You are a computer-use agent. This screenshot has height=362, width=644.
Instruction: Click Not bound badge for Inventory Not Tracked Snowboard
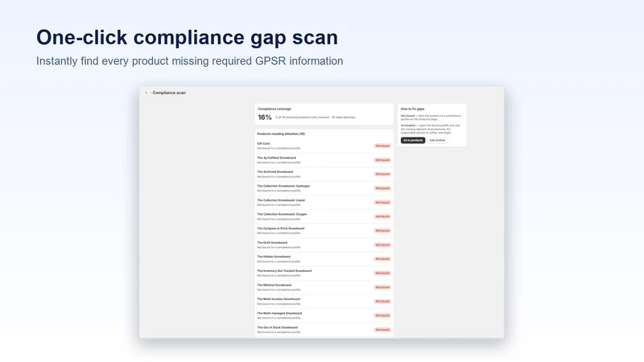382,273
